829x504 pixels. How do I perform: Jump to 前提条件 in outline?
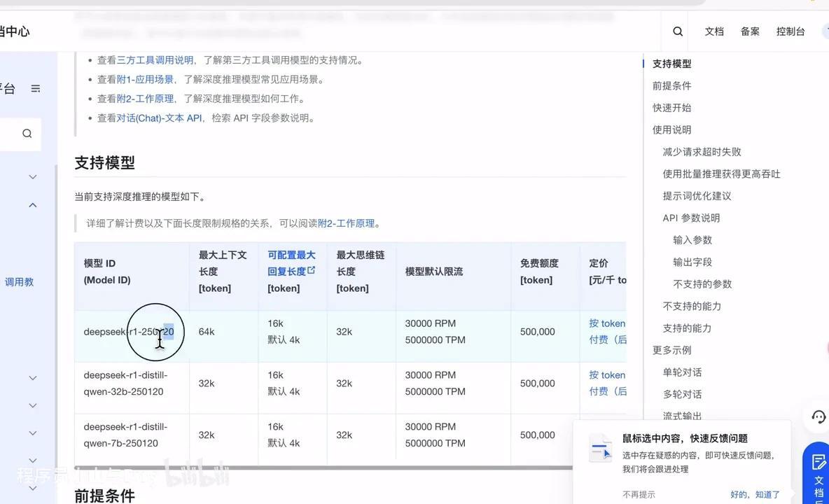[x=671, y=85]
